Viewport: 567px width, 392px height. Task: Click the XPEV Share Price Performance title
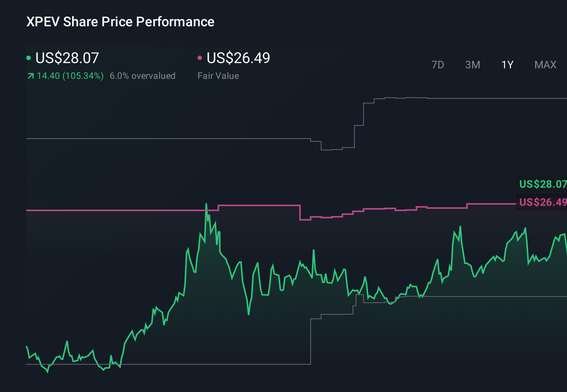[120, 22]
